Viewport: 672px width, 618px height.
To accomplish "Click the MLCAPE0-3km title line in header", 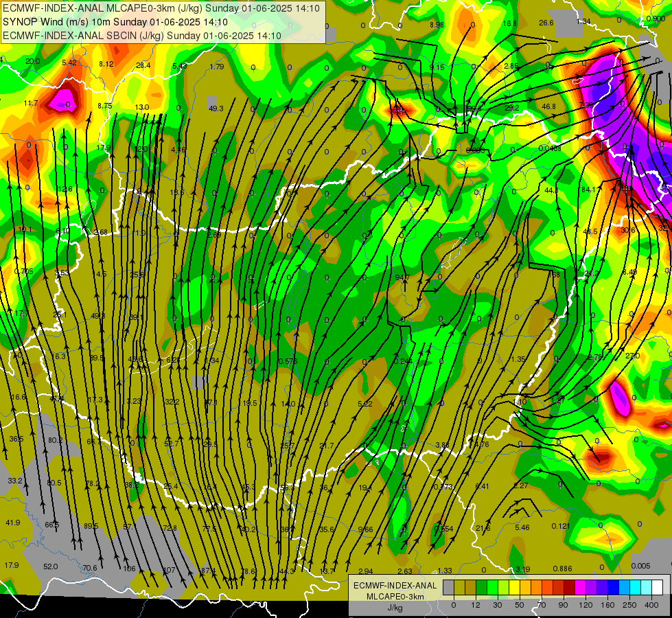I will [x=161, y=8].
